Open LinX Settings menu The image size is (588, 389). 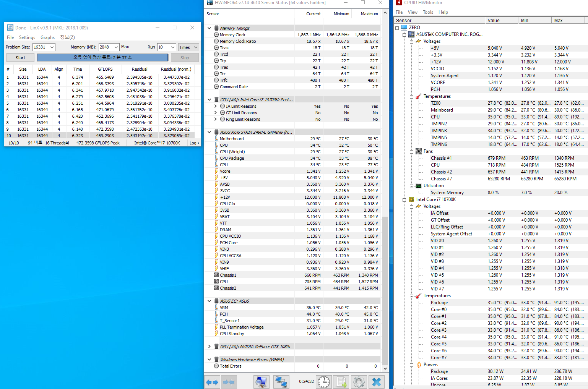coord(27,37)
